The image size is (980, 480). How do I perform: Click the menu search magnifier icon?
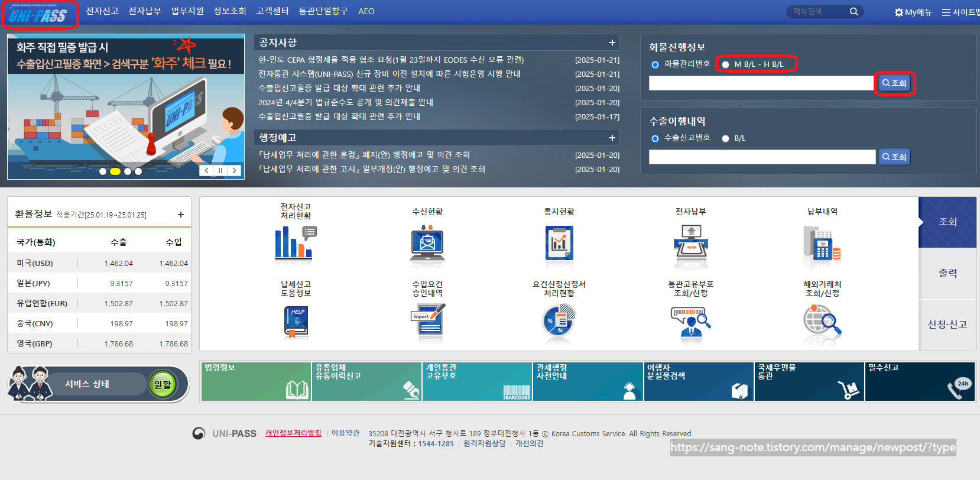click(x=854, y=11)
